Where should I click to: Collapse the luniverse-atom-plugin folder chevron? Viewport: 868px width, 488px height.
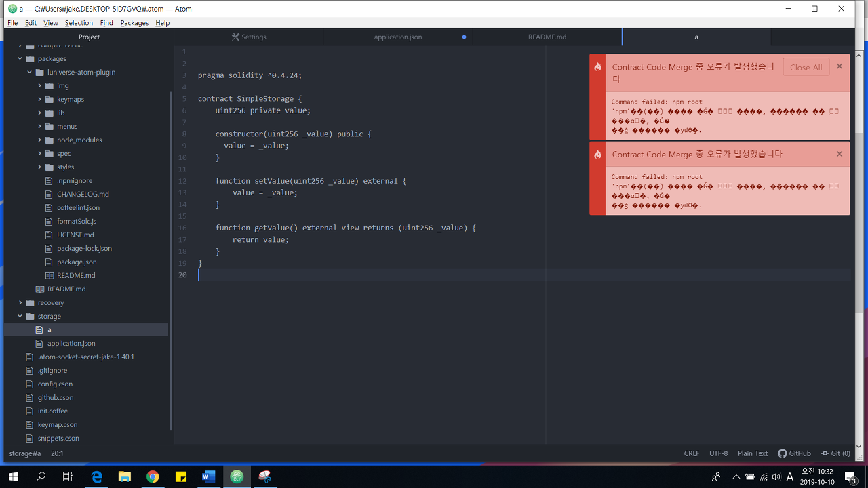coord(30,72)
